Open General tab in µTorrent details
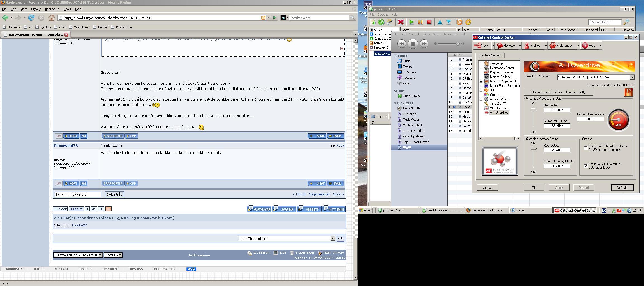The width and height of the screenshot is (644, 286). [x=379, y=117]
